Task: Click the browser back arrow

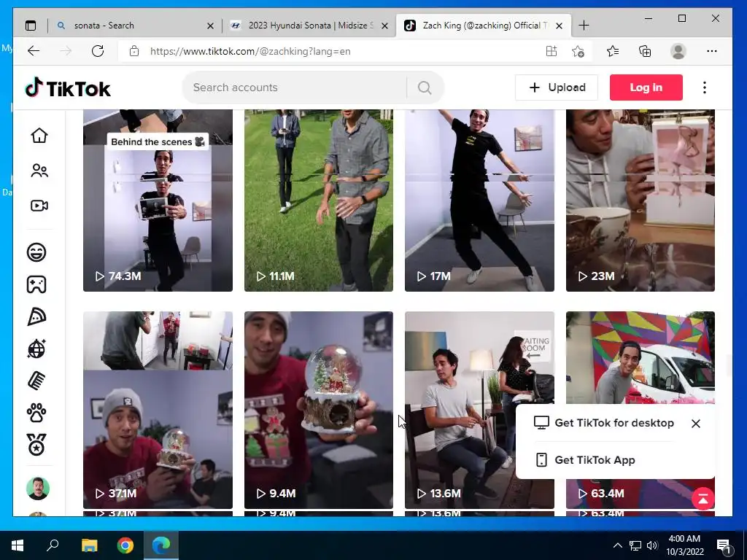Action: [x=34, y=51]
